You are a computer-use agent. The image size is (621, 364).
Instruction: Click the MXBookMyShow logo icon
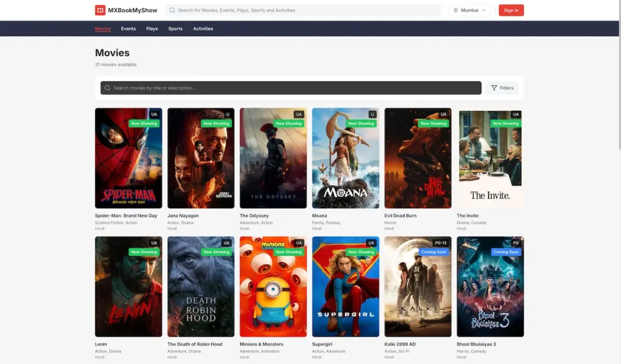(100, 10)
